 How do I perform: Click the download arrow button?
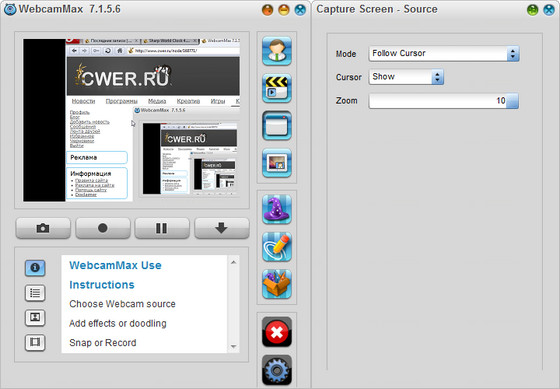(x=221, y=228)
